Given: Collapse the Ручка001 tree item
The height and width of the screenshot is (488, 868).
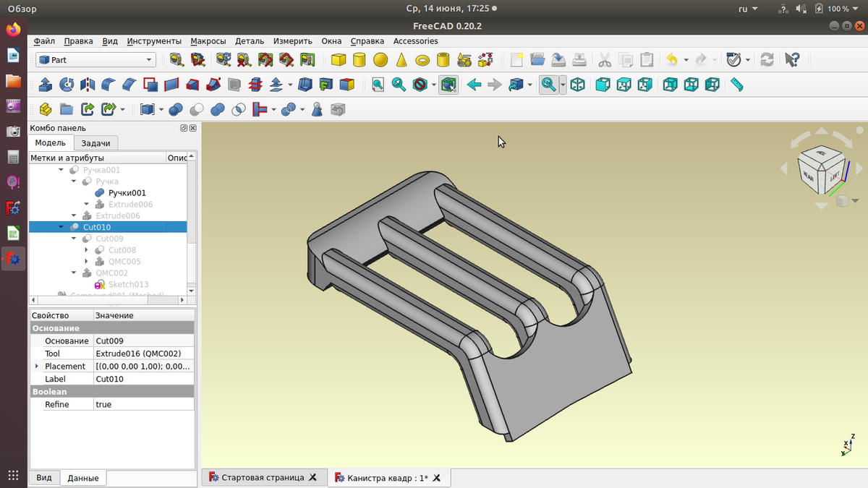Looking at the screenshot, I should click(x=61, y=170).
